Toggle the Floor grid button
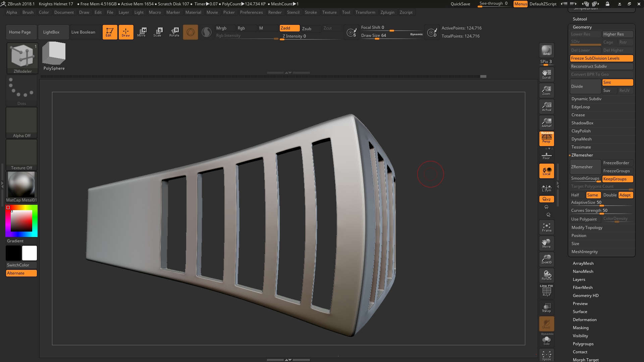 coord(546,156)
